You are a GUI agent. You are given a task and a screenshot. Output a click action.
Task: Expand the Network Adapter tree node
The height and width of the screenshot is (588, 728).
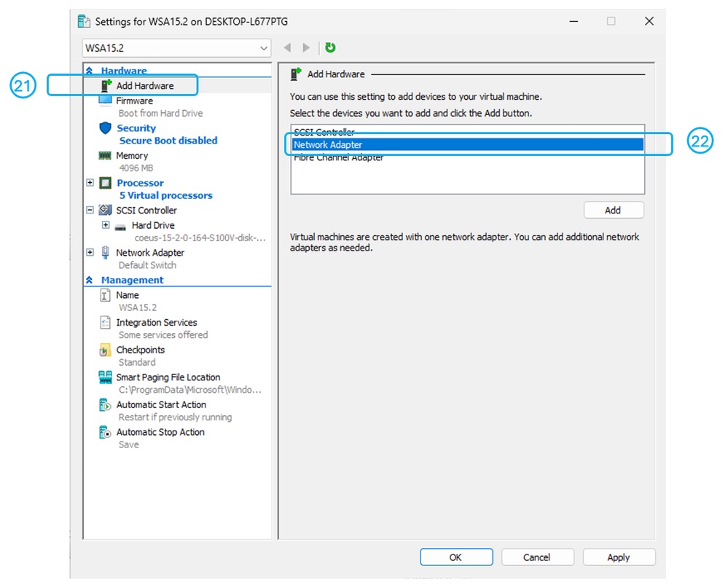coord(90,252)
